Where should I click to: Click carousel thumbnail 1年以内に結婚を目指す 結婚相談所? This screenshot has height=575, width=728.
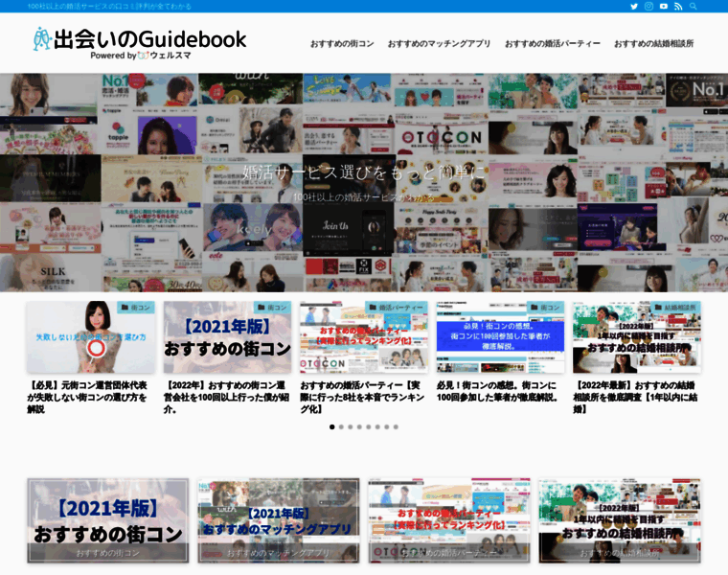(637, 337)
